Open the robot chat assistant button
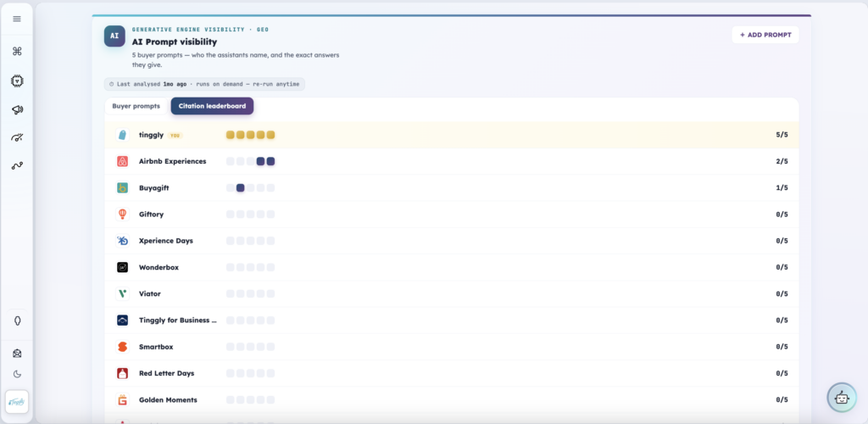 [x=842, y=398]
